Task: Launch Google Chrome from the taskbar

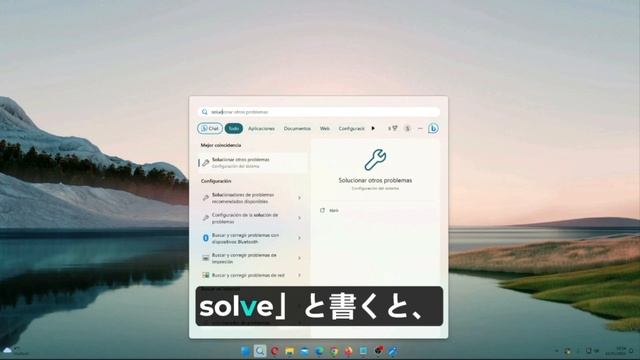Action: tap(334, 351)
